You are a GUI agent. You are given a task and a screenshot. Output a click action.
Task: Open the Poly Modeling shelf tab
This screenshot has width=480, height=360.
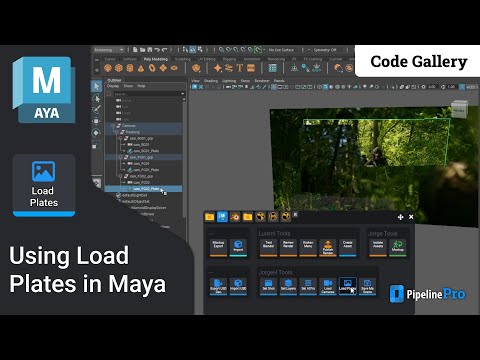pos(155,59)
